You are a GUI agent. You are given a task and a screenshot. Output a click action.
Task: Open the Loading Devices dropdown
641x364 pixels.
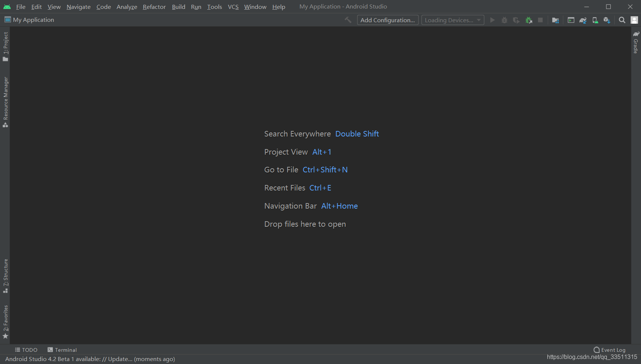[x=453, y=20]
